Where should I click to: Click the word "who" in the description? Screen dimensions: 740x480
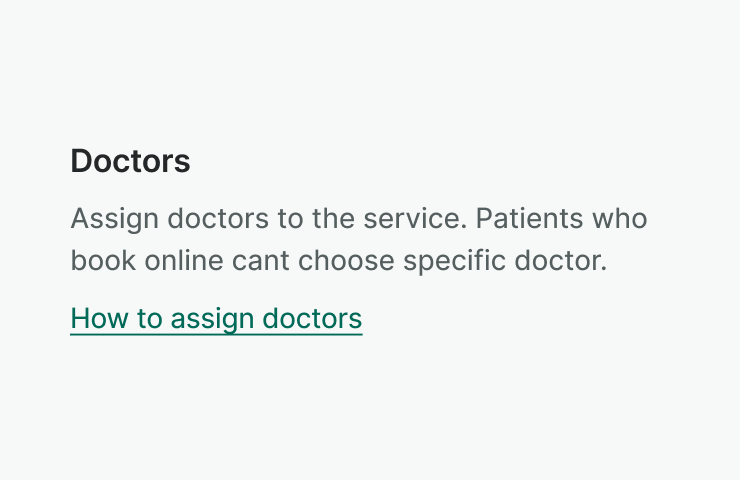click(621, 218)
